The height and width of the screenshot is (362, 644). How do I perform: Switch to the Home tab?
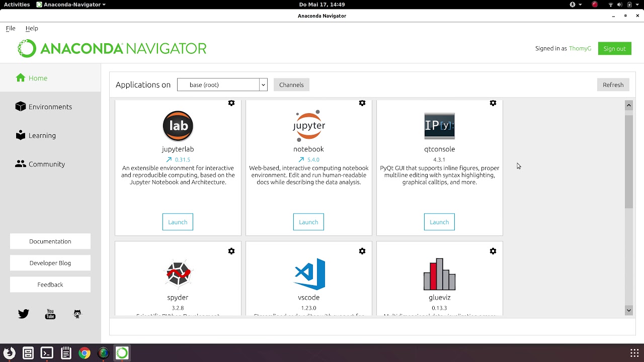tap(50, 78)
